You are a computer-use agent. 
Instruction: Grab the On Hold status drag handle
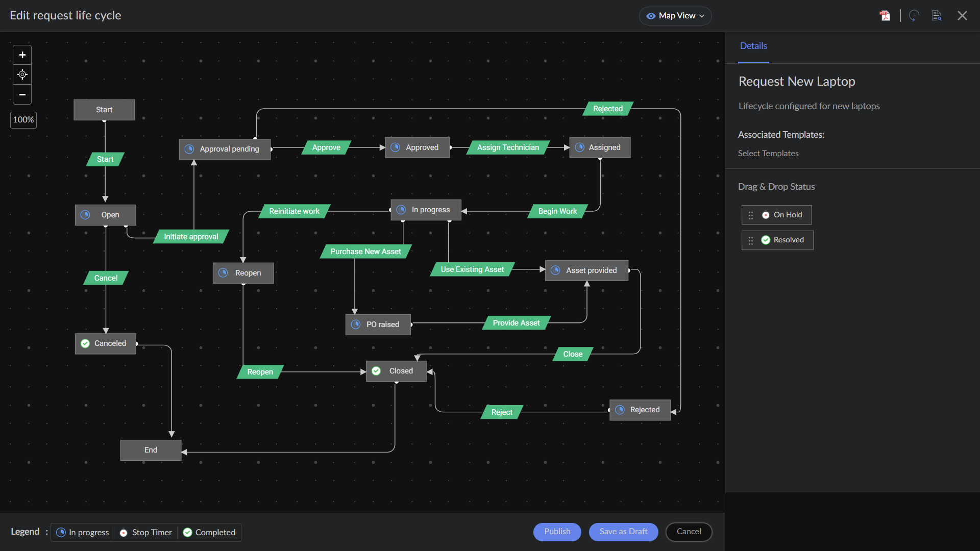pos(751,215)
